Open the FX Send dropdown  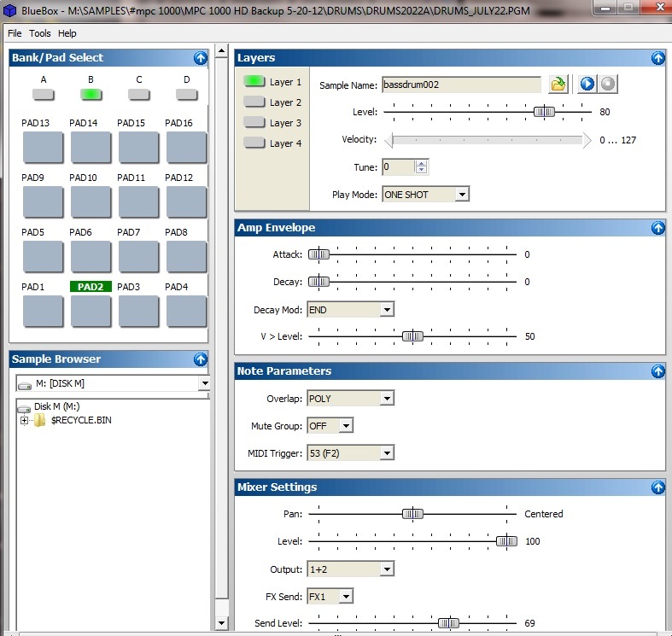pos(346,597)
